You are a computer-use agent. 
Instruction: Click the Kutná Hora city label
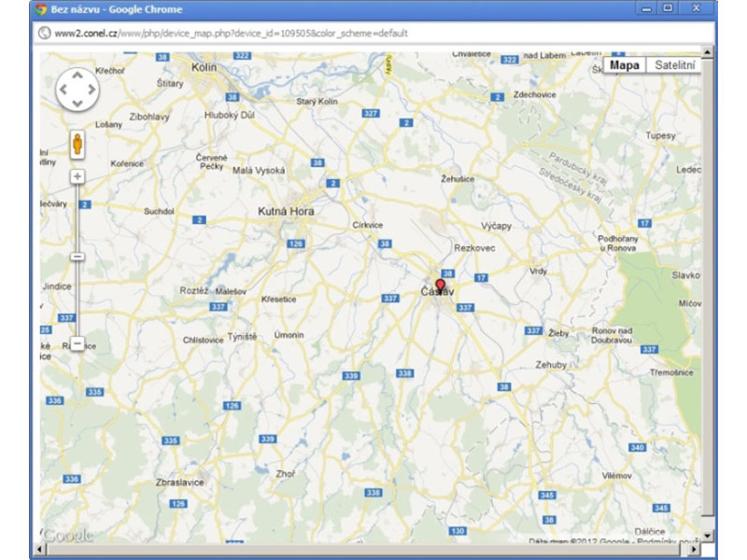(286, 211)
